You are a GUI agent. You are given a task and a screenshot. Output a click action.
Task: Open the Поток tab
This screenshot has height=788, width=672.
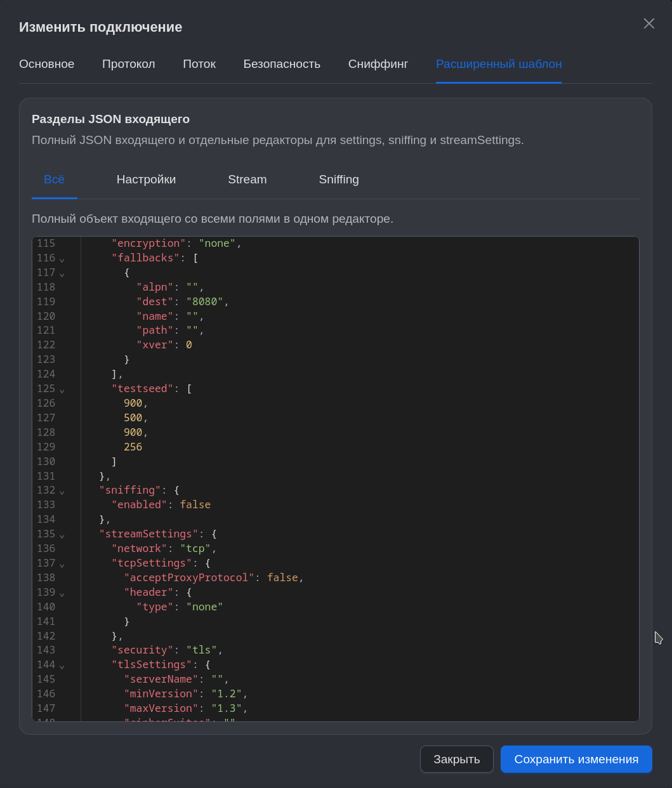tap(199, 64)
